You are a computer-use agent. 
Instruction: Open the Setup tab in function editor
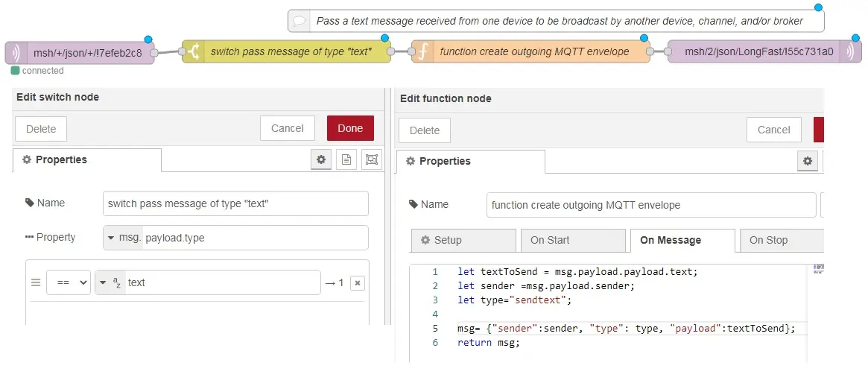(x=463, y=240)
